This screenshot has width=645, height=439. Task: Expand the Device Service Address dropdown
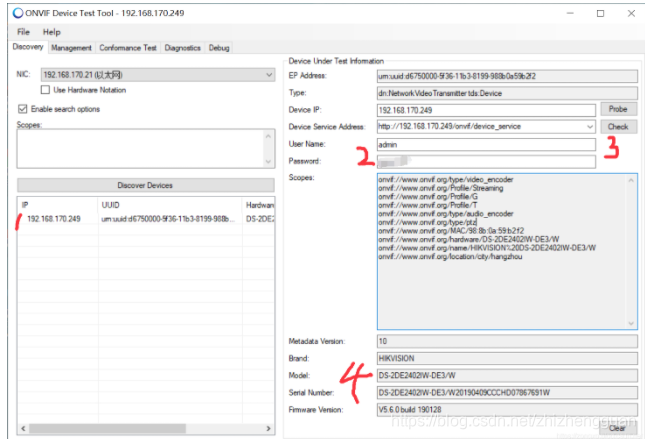[x=590, y=127]
